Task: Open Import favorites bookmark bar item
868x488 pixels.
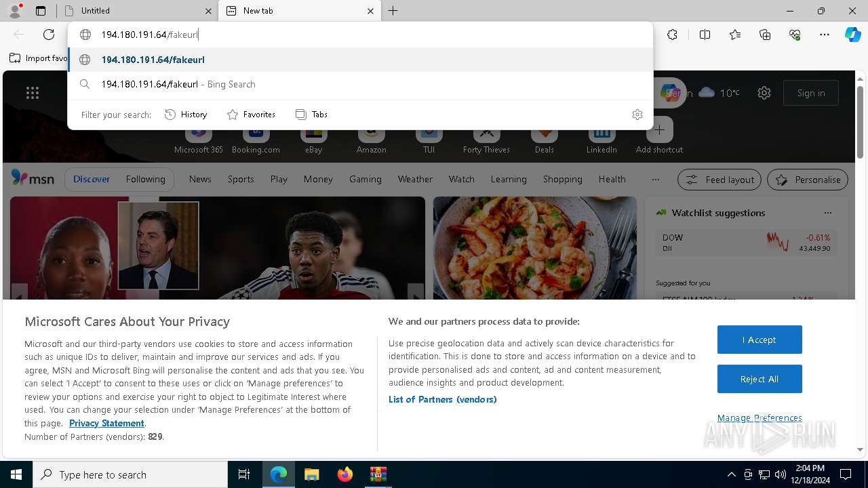Action: 39,58
